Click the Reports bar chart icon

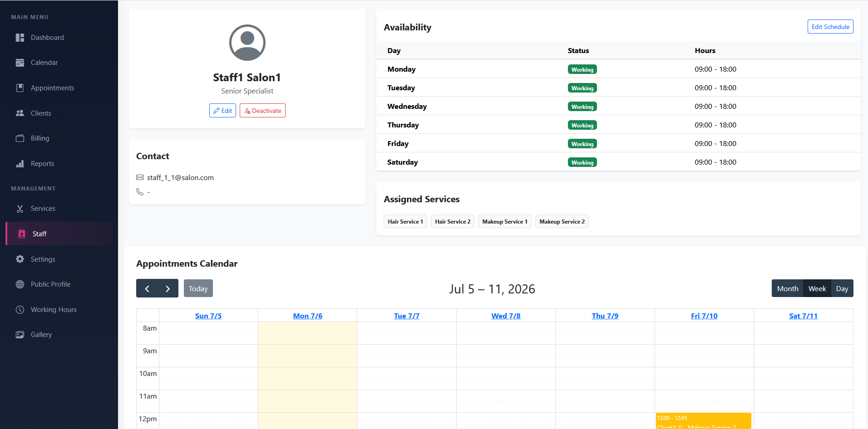click(20, 164)
